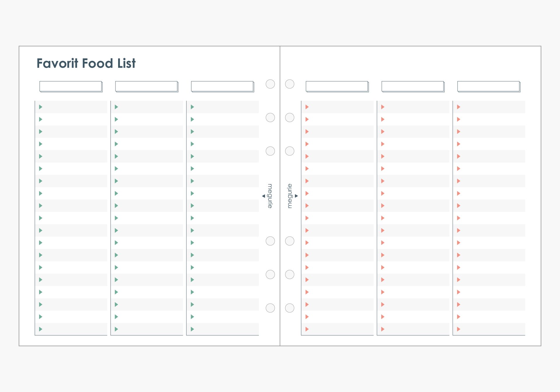Click top salmon triangle in middle right-page column

pyautogui.click(x=383, y=107)
